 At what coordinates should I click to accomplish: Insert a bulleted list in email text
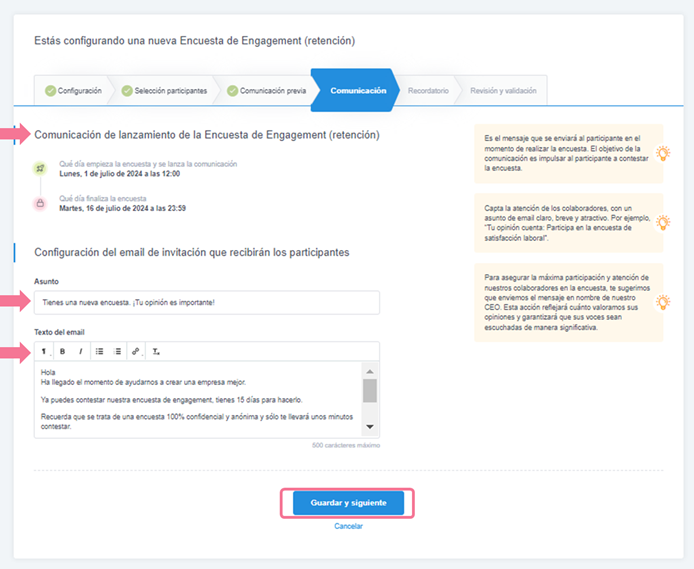point(99,352)
